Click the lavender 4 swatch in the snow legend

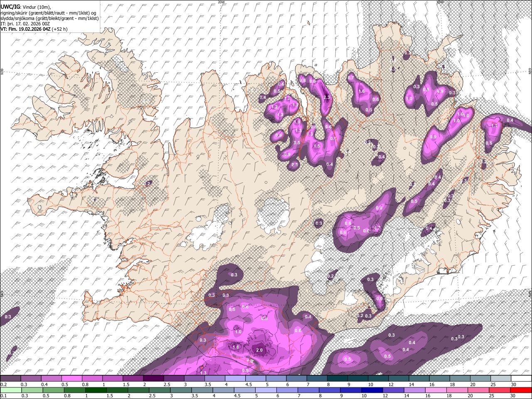[x=235, y=379]
